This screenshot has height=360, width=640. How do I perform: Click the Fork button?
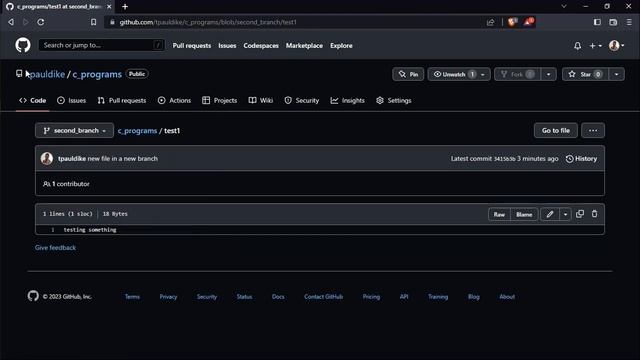[518, 74]
